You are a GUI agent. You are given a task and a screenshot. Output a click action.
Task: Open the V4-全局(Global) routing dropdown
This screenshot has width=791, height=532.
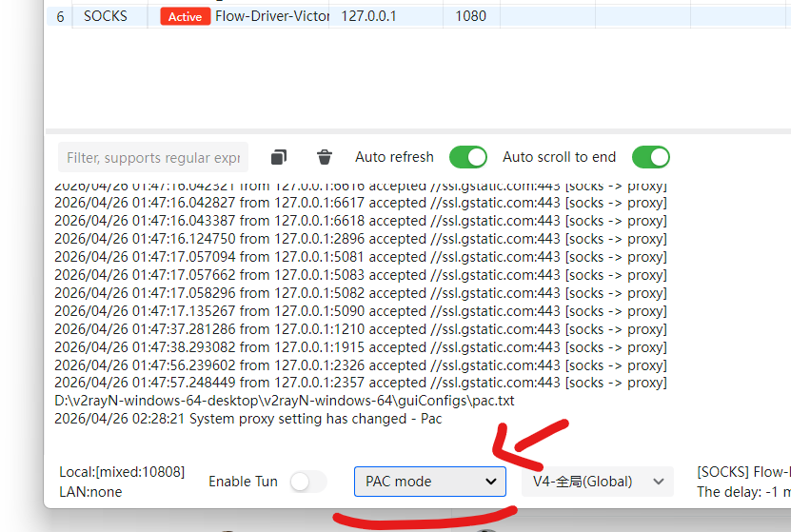click(598, 482)
